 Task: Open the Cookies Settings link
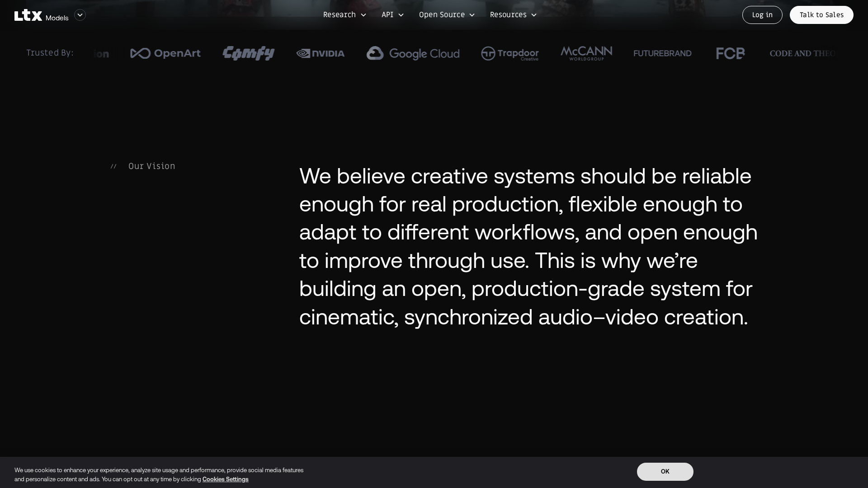click(225, 479)
